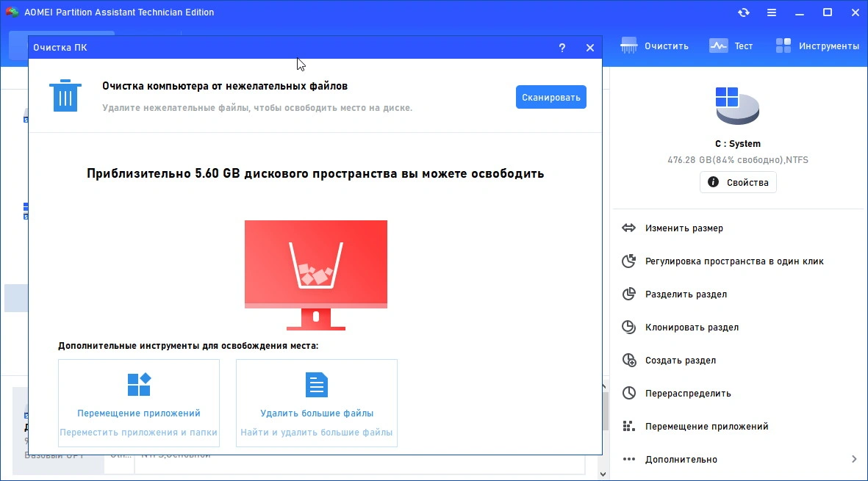
Task: Click the Перемещение приложений card icon
Action: [139, 384]
